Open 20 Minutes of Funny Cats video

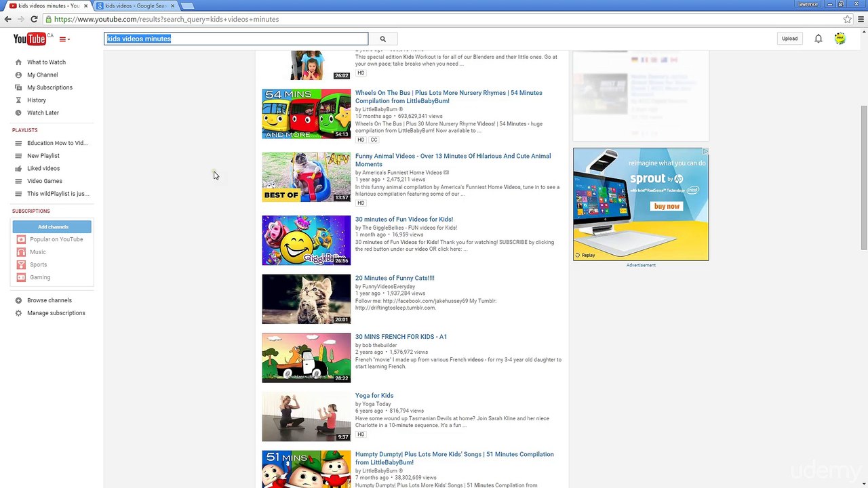pos(395,278)
